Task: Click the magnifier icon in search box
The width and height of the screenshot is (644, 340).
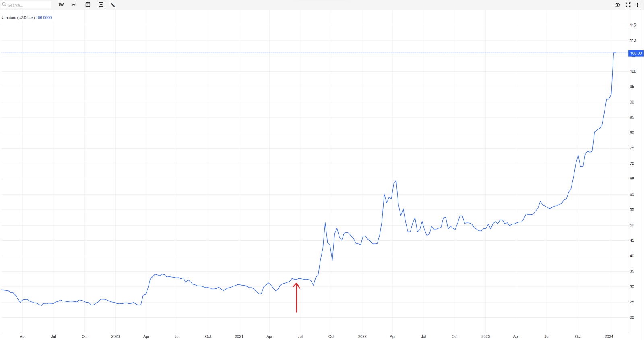Action: tap(4, 5)
